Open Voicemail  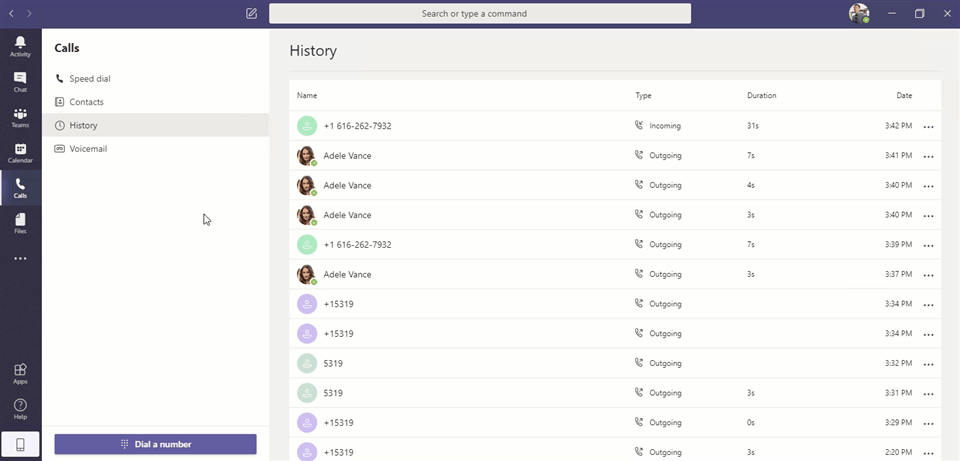click(x=156, y=149)
